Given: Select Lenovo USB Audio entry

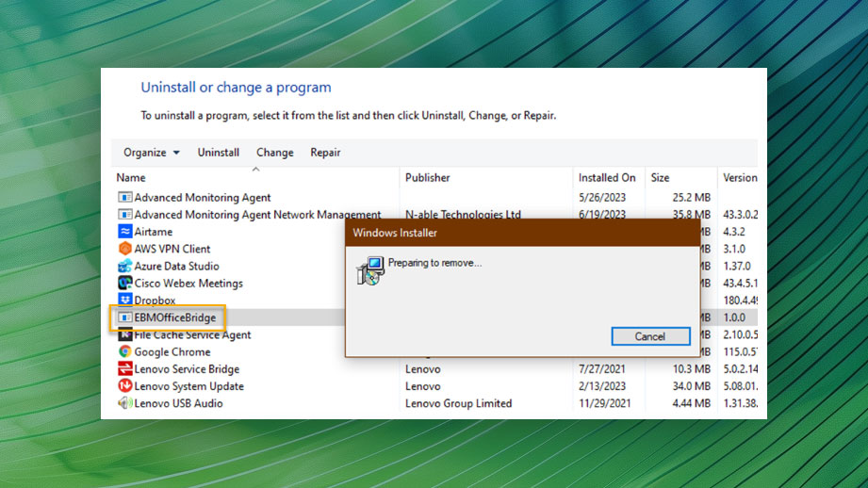Looking at the screenshot, I should pyautogui.click(x=178, y=403).
